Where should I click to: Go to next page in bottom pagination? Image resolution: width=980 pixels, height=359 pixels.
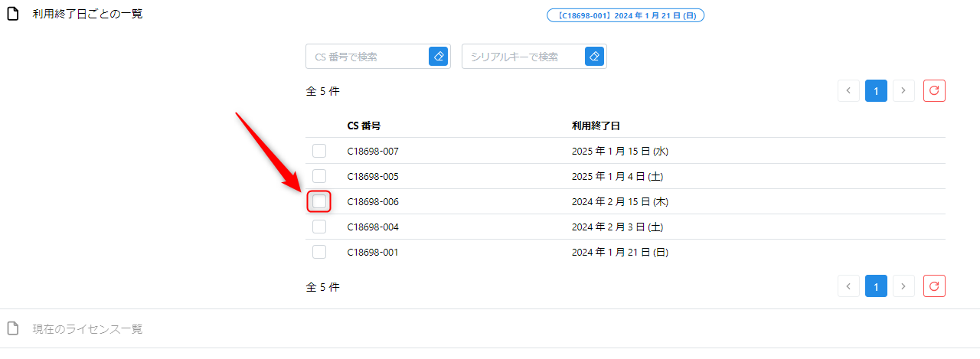[904, 286]
